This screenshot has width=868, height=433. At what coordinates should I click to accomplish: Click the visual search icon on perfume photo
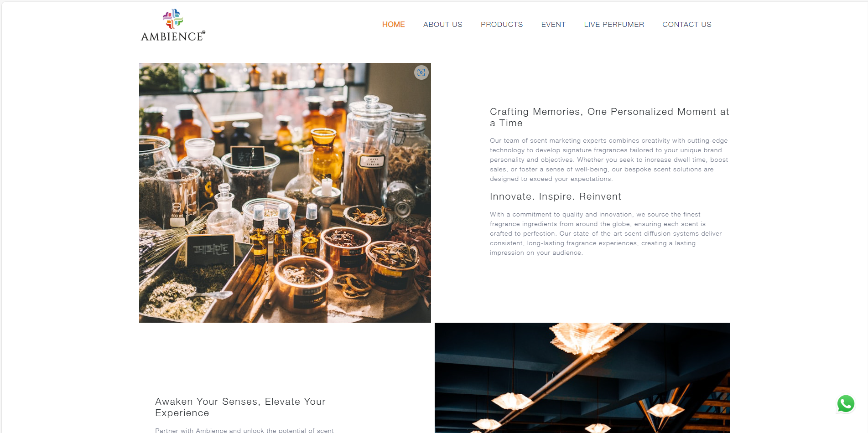coord(421,72)
